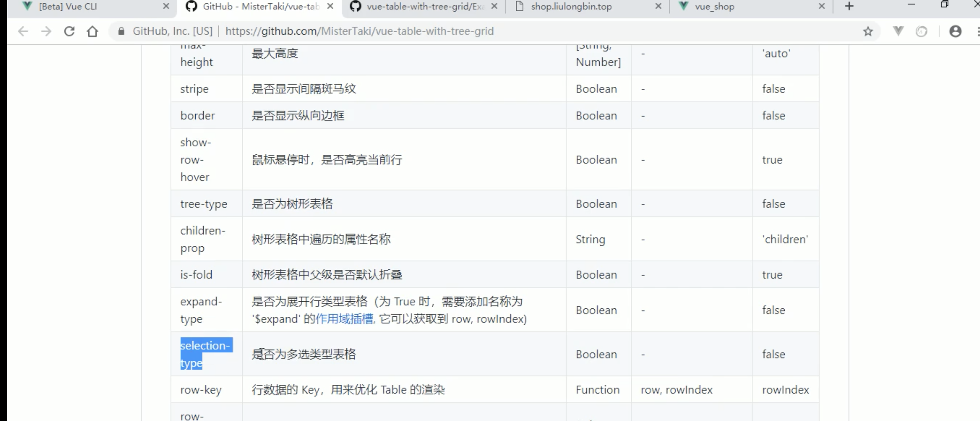Click the false default for selection-type

(x=774, y=354)
